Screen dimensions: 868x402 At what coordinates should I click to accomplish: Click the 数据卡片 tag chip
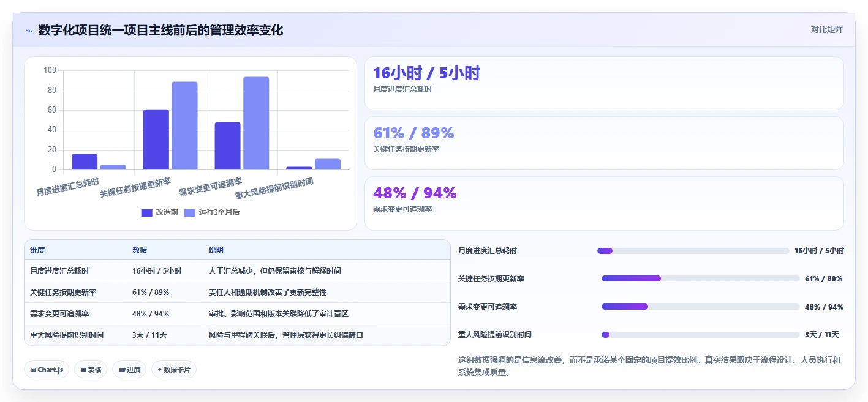click(174, 370)
